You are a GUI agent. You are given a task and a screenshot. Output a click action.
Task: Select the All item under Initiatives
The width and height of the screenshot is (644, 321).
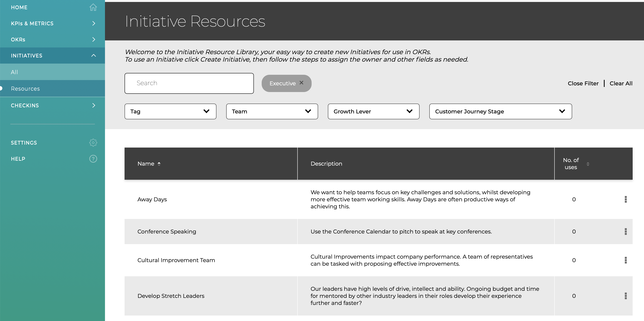coord(52,72)
